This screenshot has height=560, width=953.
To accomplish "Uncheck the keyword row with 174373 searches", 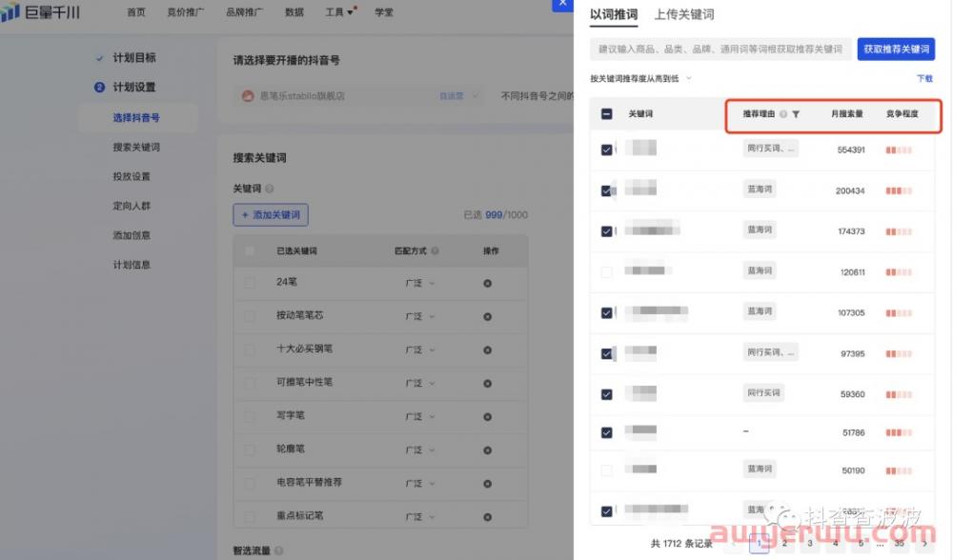I will 606,231.
